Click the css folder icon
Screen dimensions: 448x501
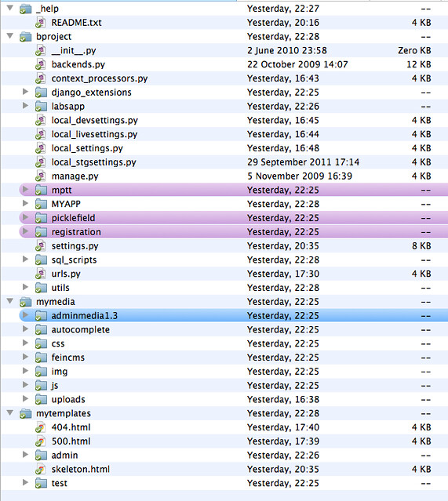click(x=41, y=343)
